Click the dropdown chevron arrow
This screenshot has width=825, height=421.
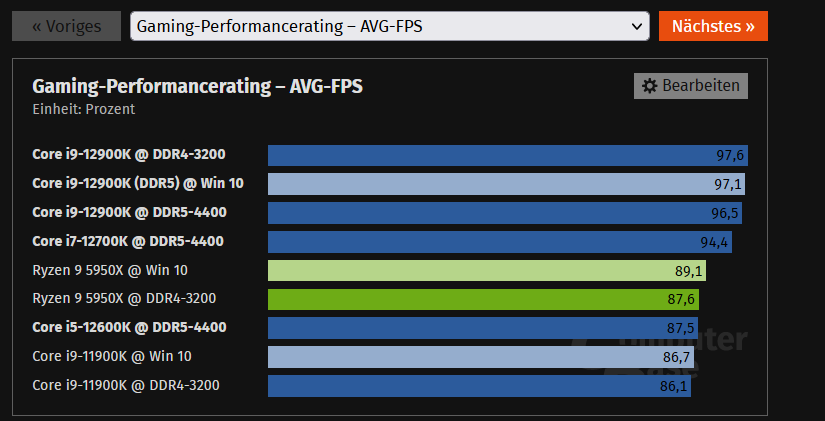click(x=637, y=26)
